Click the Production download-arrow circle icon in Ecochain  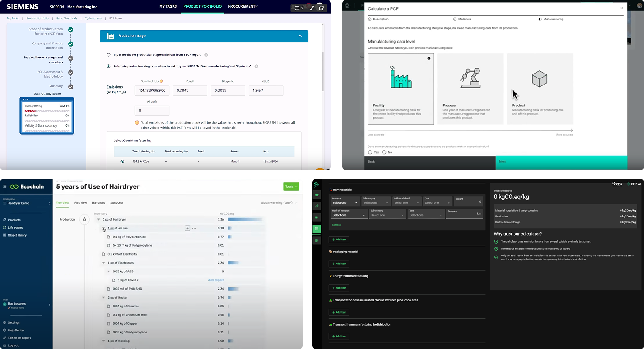point(84,219)
